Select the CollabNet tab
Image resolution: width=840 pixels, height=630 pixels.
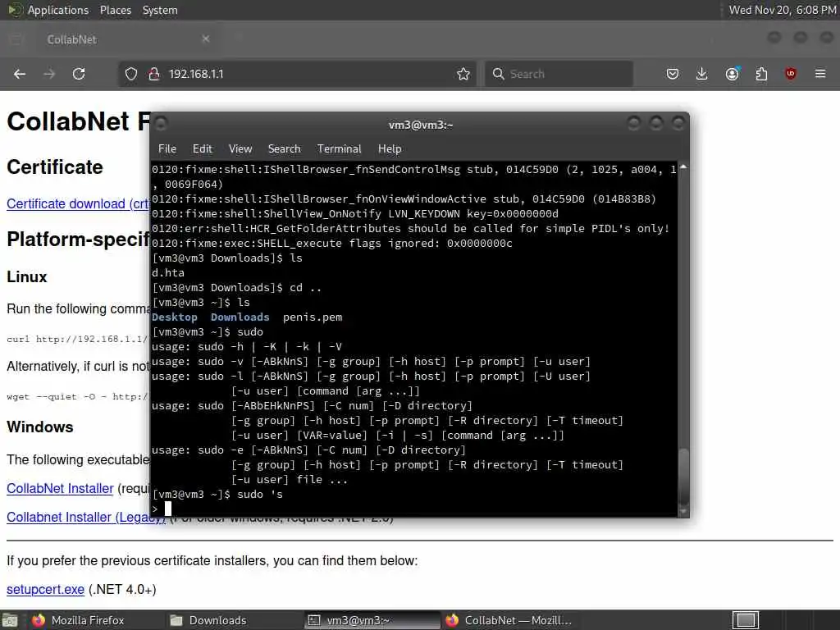coord(125,39)
